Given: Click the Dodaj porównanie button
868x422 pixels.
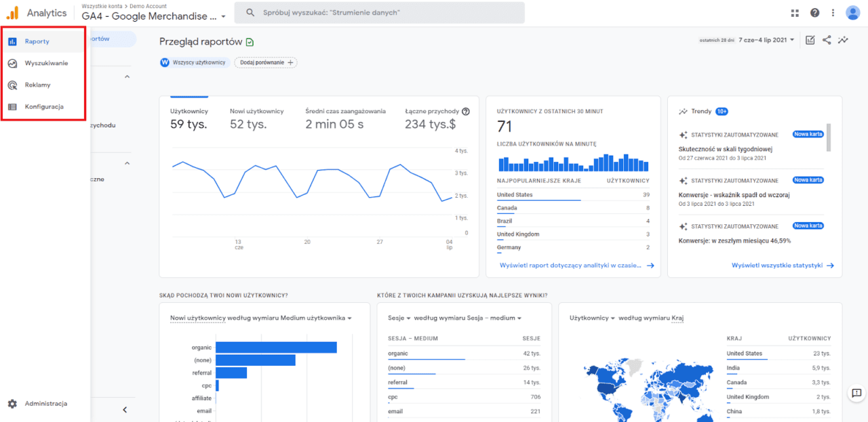Looking at the screenshot, I should [266, 62].
